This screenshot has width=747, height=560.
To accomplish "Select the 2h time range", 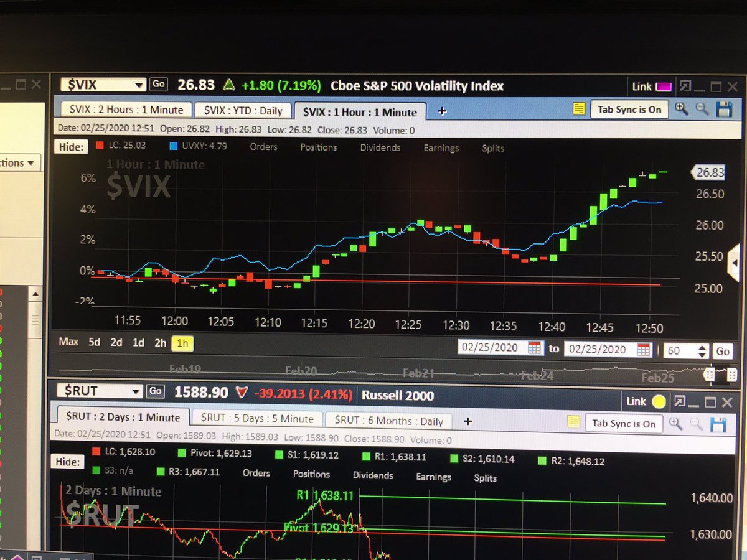I will (161, 343).
